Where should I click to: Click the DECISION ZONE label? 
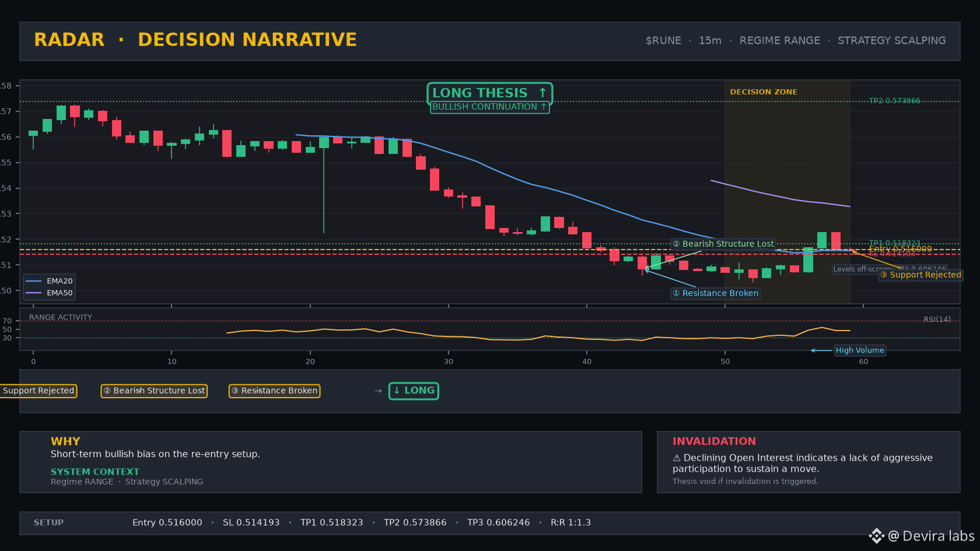[x=764, y=92]
